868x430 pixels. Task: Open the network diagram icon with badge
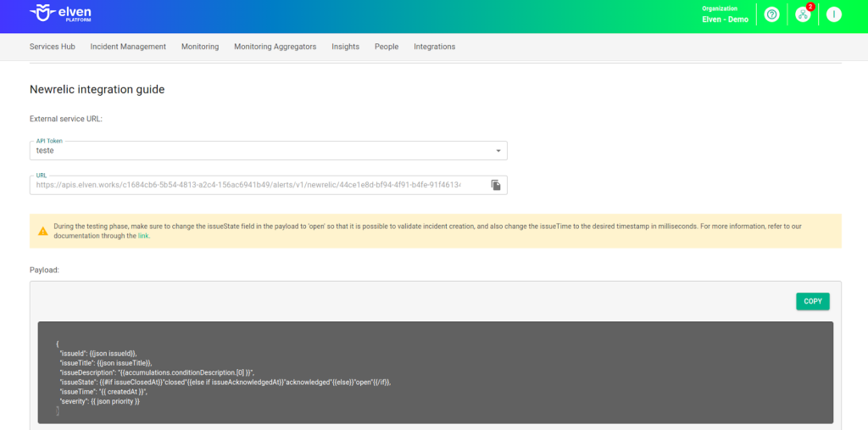[x=803, y=14]
